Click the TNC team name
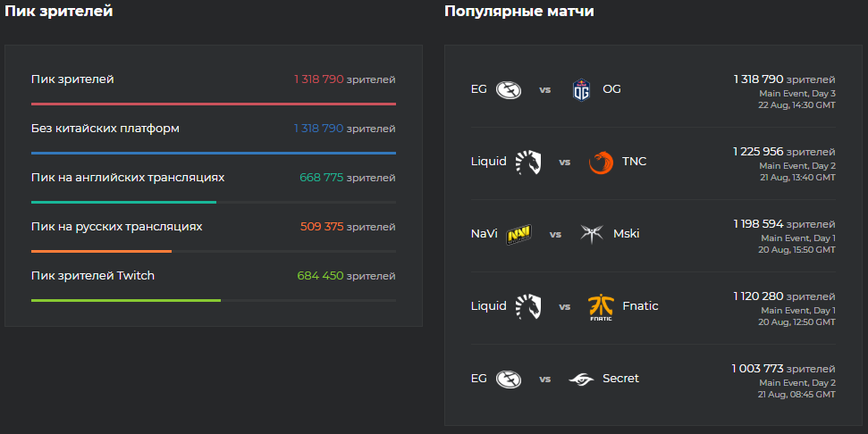Screen dimensions: 868x434 635,162
